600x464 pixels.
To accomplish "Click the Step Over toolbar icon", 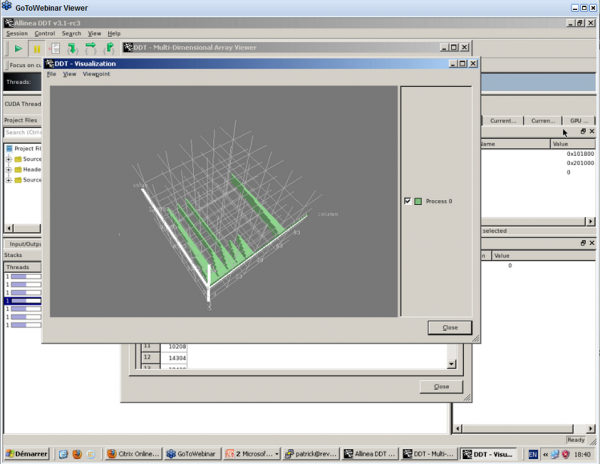I will [x=91, y=47].
